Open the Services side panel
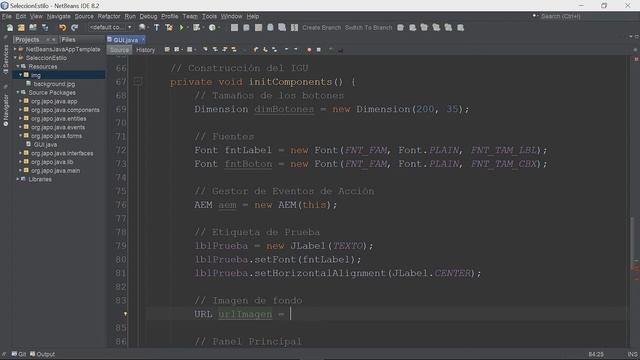 [x=6, y=59]
